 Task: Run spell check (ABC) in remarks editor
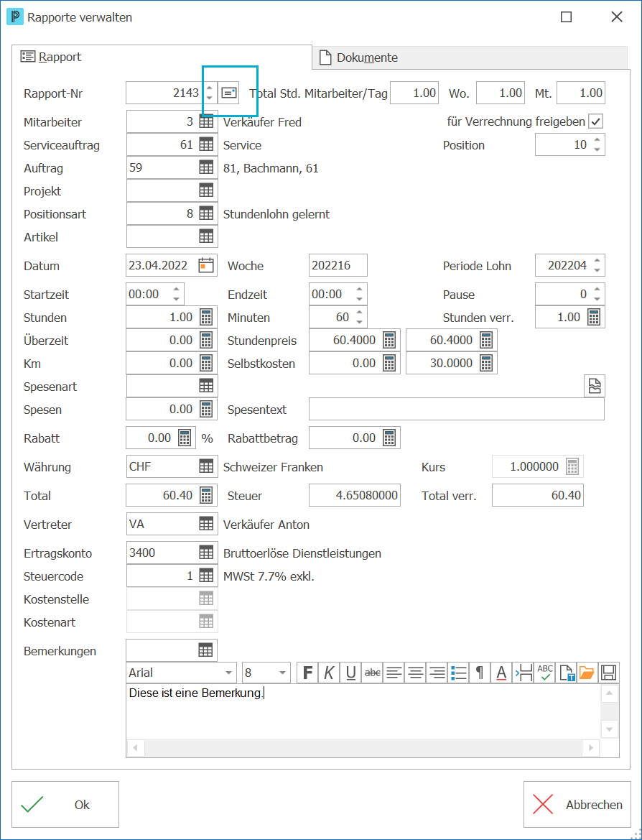tap(545, 673)
